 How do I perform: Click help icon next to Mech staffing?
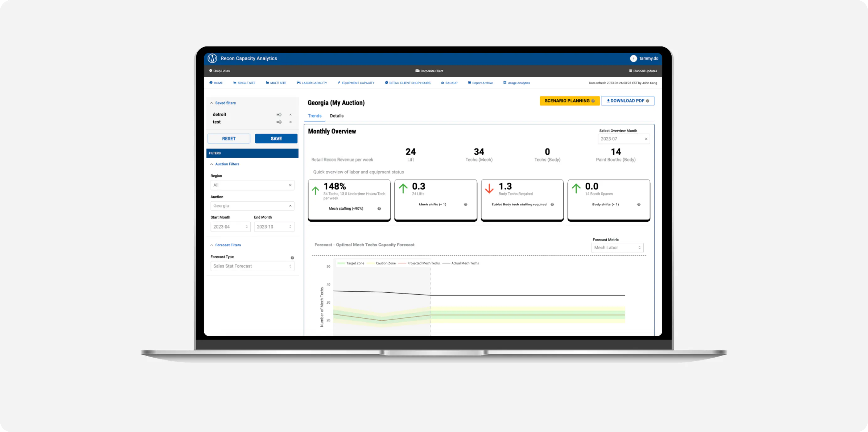379,209
